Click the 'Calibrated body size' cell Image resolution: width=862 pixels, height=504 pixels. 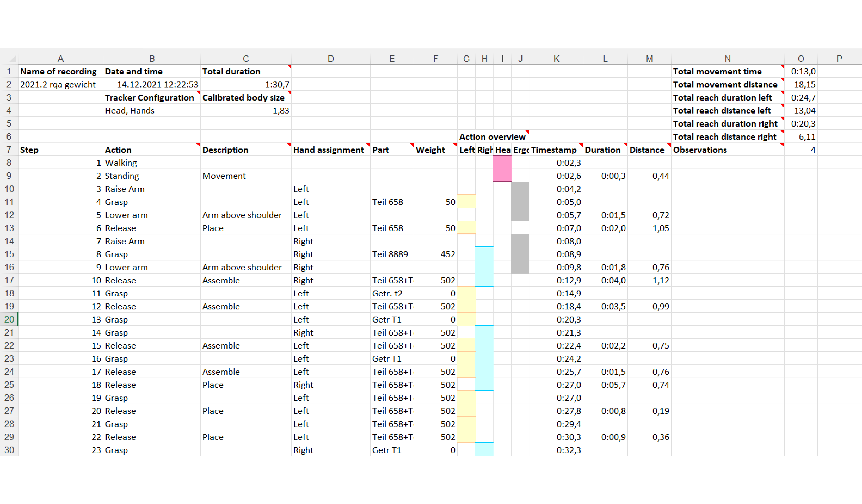pyautogui.click(x=246, y=97)
